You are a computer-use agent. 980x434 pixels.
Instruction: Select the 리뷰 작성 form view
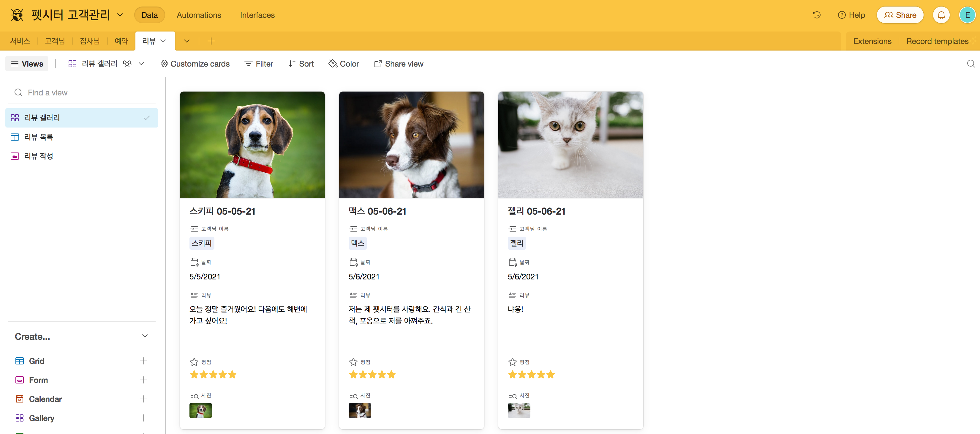coord(81,156)
